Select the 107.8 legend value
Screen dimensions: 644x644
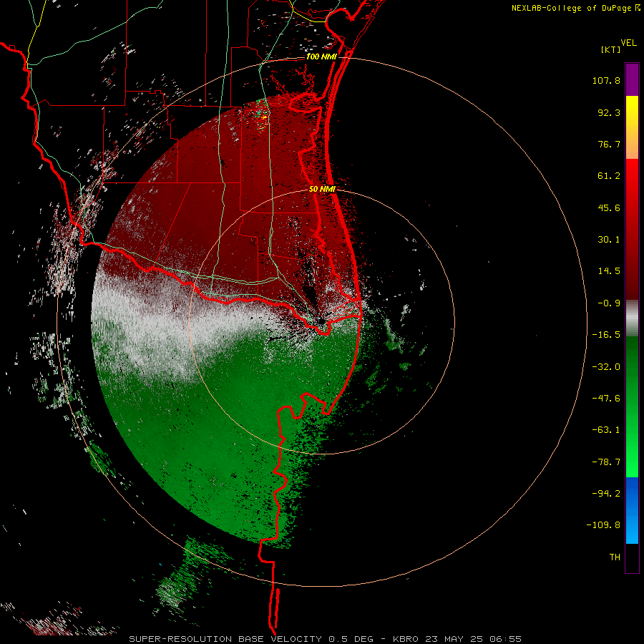(606, 80)
